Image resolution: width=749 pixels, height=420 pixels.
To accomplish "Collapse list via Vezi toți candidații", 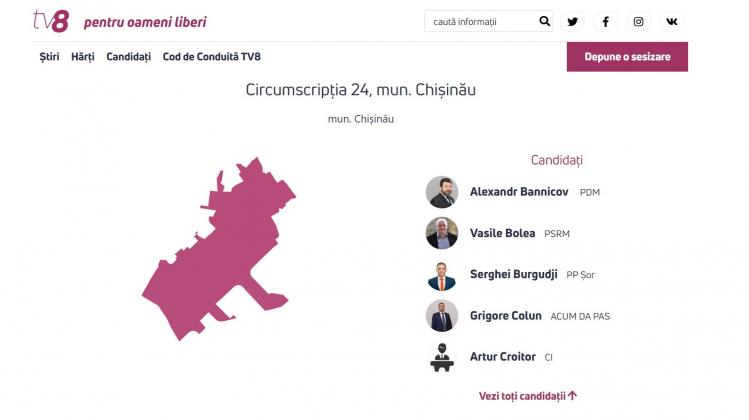I will coord(528,396).
